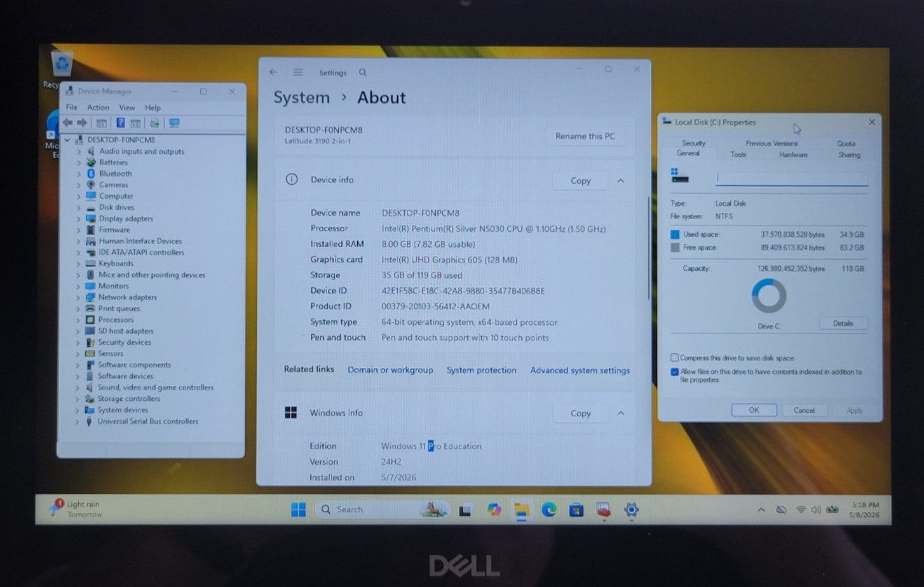
Task: Select the Bluetooth icon in device tree
Action: (91, 173)
